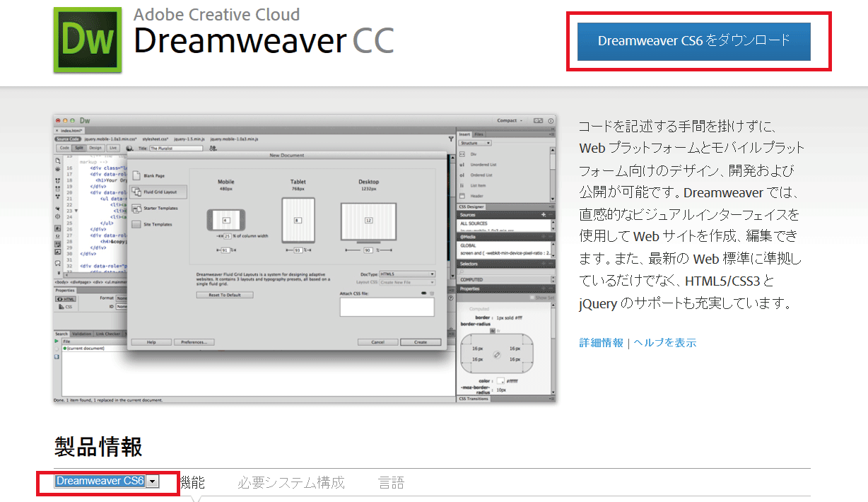Screen dimensions: 868x502
Task: Click the List Item li icon
Action: (x=462, y=185)
